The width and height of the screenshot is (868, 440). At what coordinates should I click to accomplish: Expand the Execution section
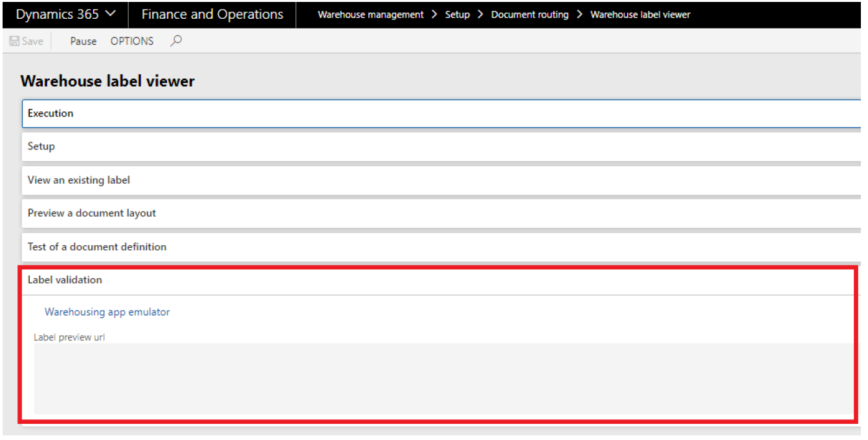442,113
